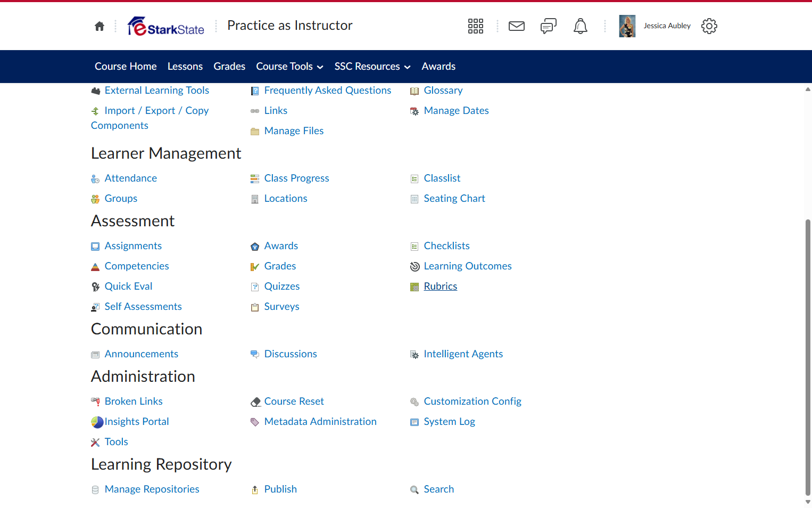Open the Quizzes link

pos(282,286)
